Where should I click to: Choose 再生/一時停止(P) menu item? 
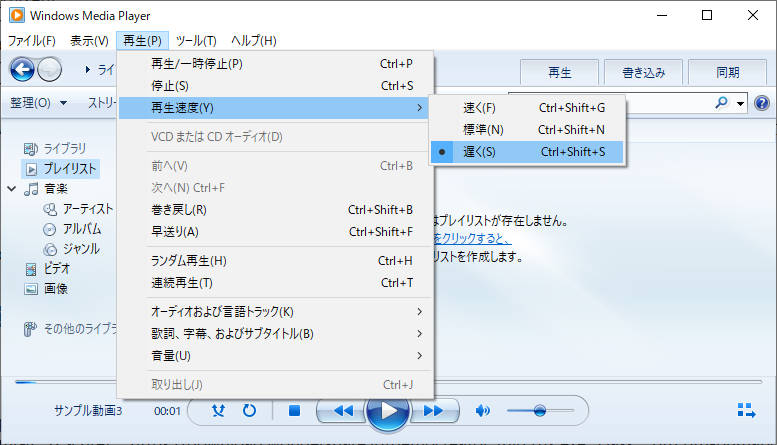[276, 64]
